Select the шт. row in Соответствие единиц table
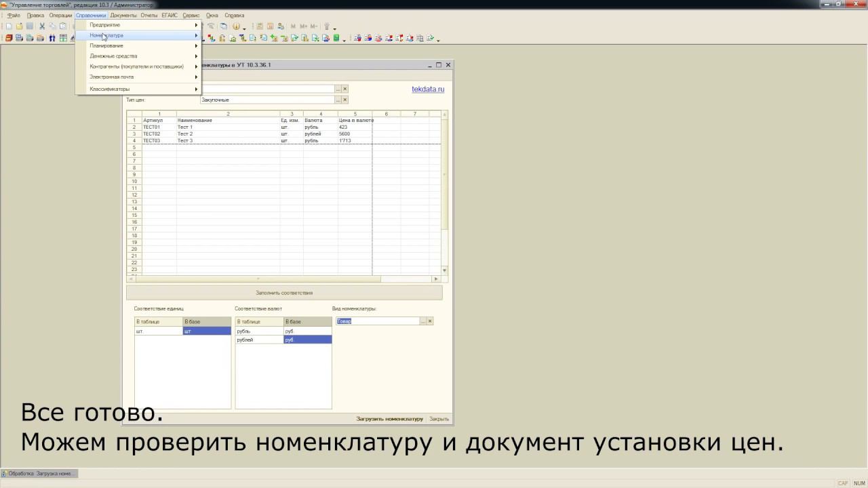868x488 pixels. (182, 331)
